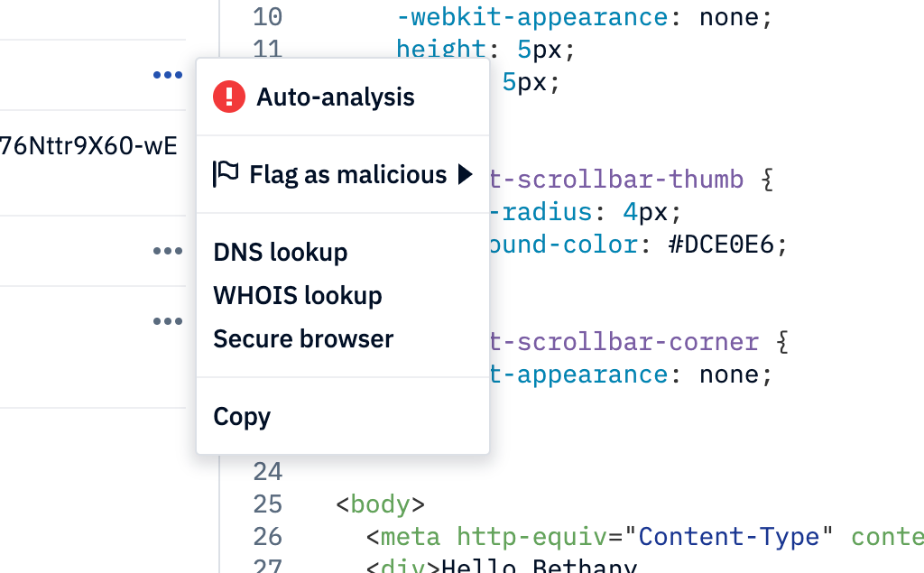Image resolution: width=924 pixels, height=573 pixels.
Task: Click the "Content-Type" string value
Action: click(x=728, y=536)
